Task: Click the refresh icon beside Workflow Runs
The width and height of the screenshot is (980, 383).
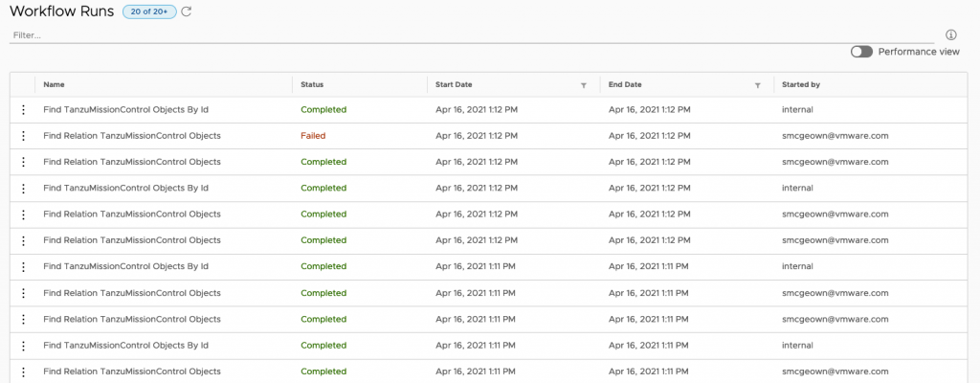Action: point(187,11)
